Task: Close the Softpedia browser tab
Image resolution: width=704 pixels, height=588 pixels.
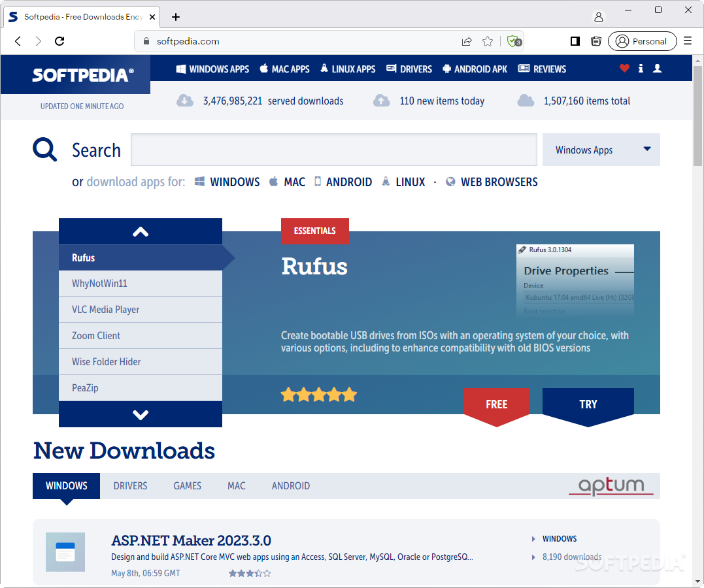Action: 152,17
